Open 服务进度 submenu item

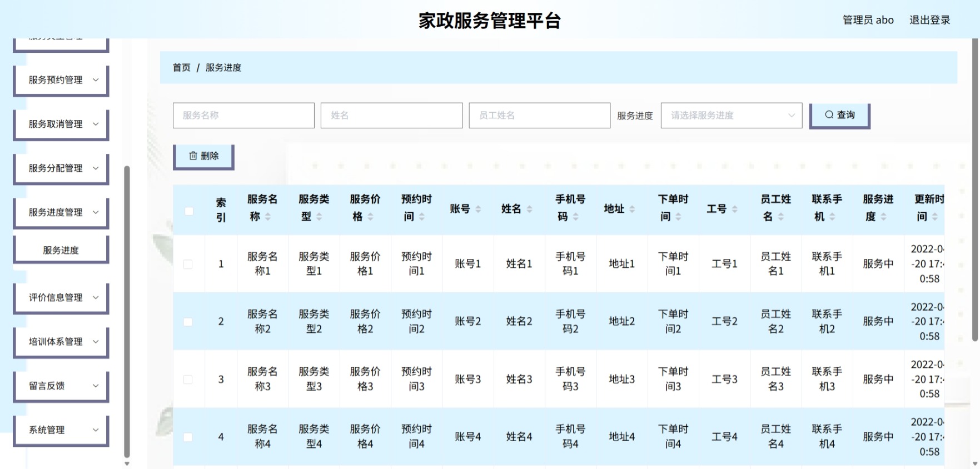61,250
